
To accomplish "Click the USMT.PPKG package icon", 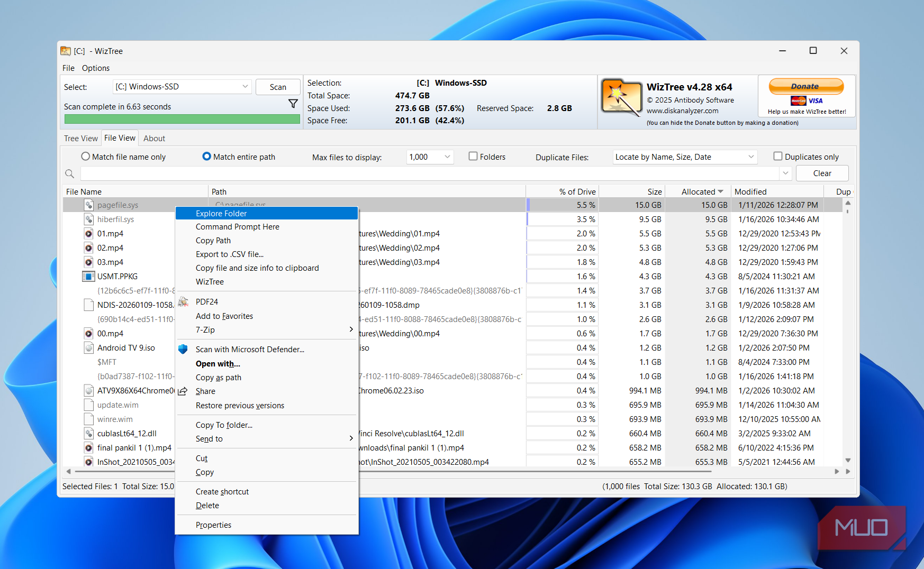I will pyautogui.click(x=88, y=276).
